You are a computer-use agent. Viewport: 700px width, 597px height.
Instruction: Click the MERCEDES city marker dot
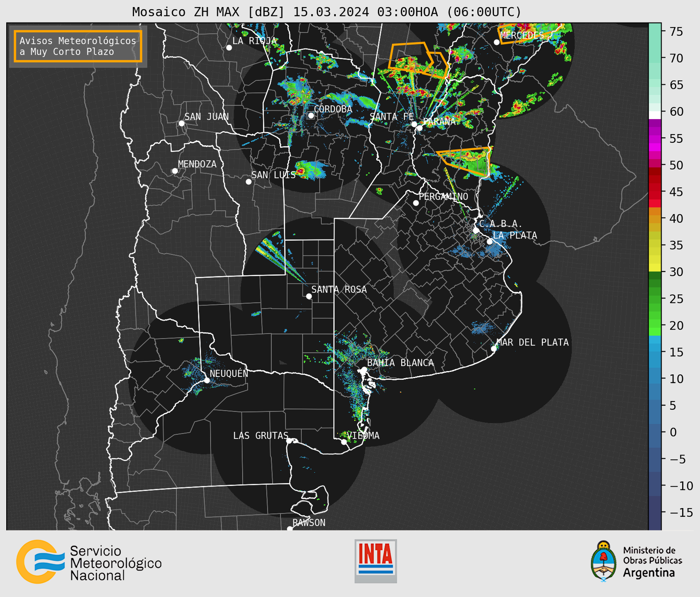tap(496, 42)
